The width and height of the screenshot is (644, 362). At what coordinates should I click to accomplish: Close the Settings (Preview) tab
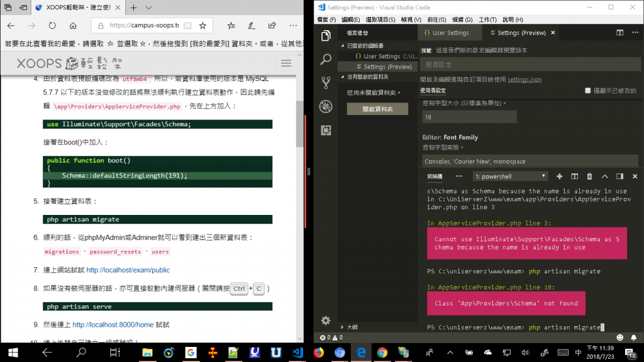[x=553, y=33]
